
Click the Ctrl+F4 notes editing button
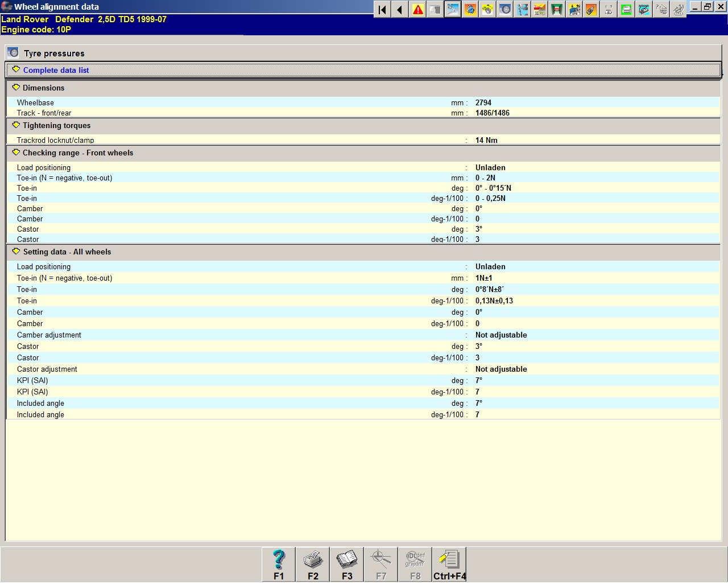449,564
